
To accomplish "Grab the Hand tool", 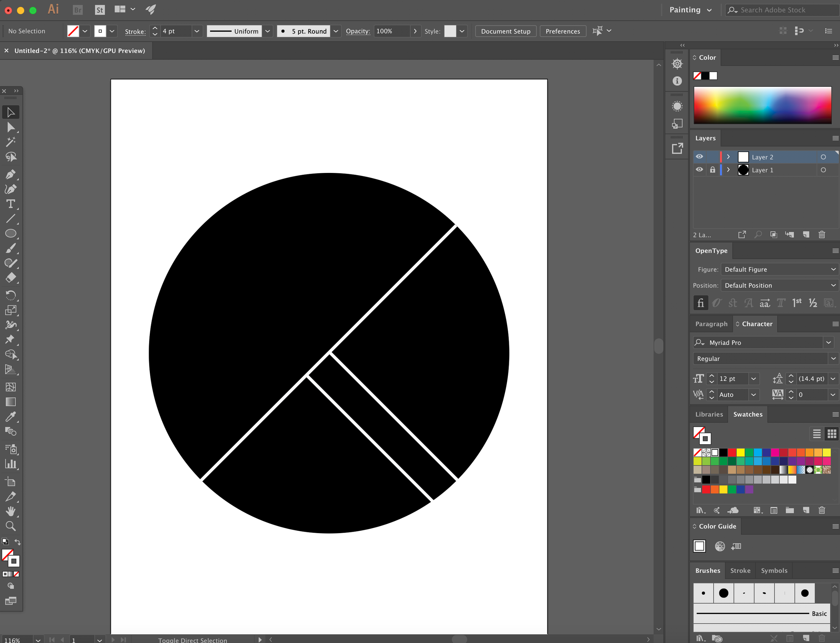I will click(x=10, y=511).
